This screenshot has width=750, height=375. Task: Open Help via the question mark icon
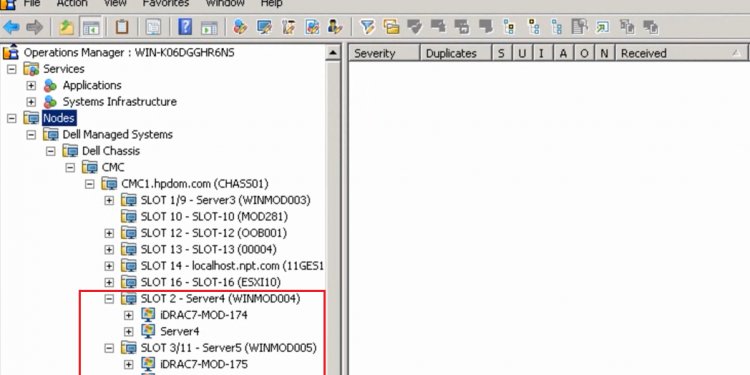185,27
